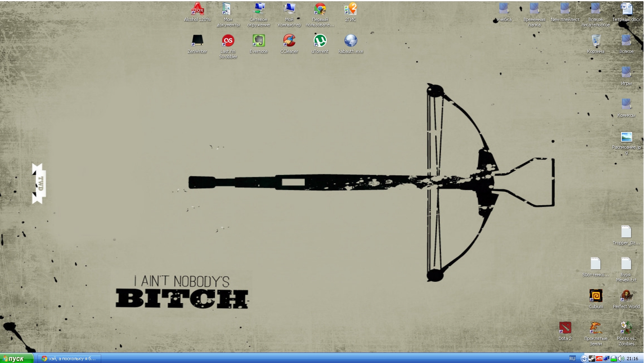Open the Всякое писательское folder

pyautogui.click(x=596, y=15)
